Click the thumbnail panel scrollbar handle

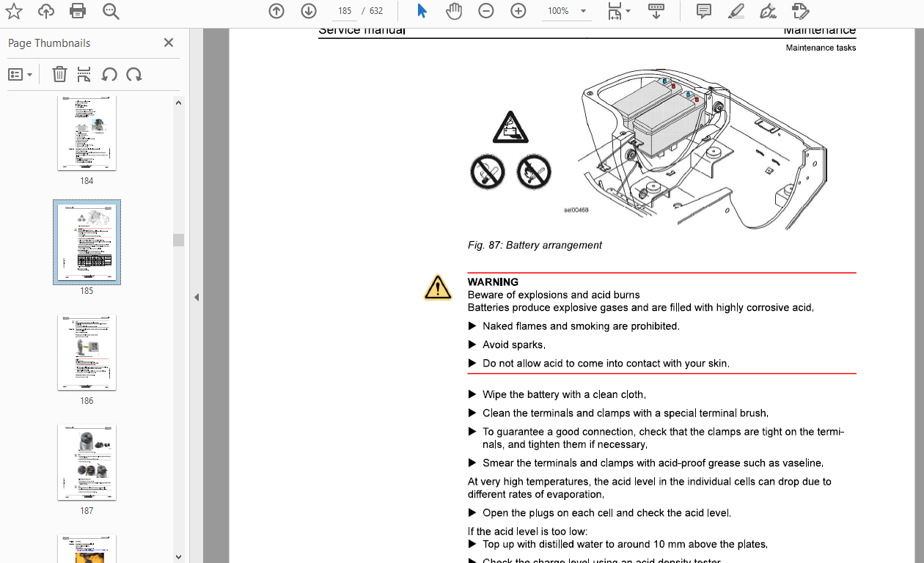coord(178,240)
